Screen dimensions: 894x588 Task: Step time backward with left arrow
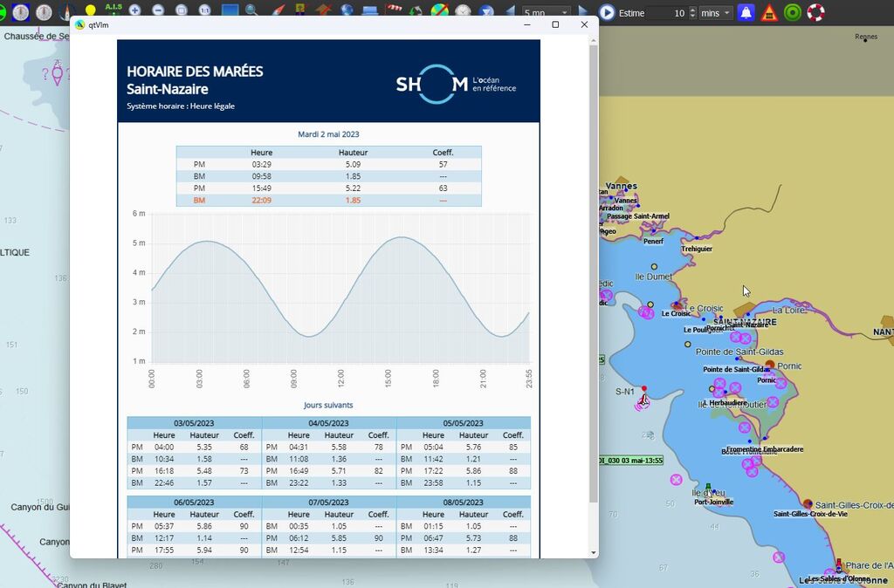tap(510, 11)
